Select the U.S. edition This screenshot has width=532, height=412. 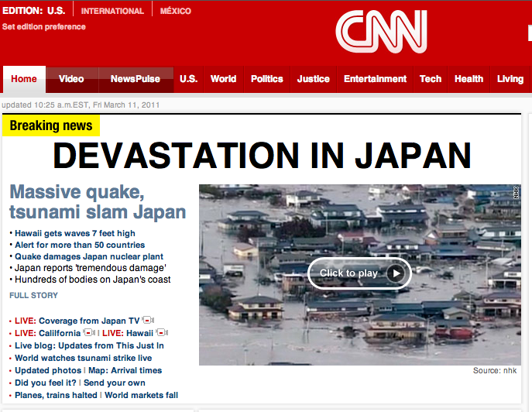57,11
